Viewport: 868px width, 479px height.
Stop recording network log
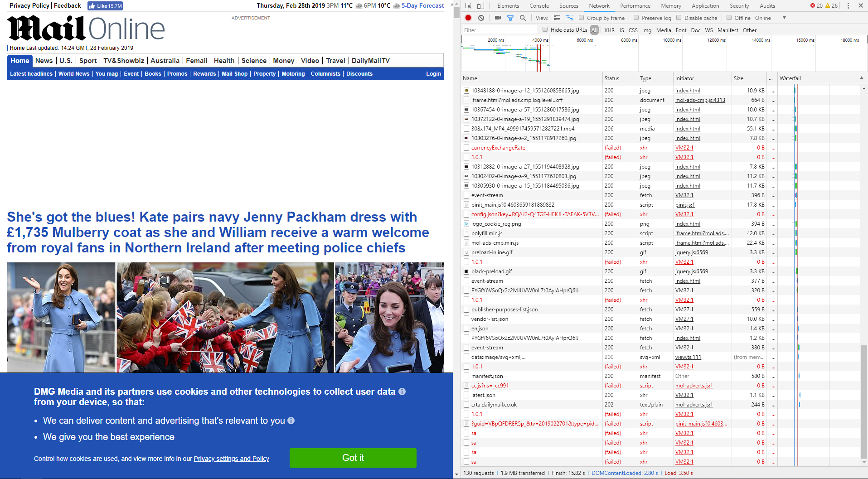468,18
